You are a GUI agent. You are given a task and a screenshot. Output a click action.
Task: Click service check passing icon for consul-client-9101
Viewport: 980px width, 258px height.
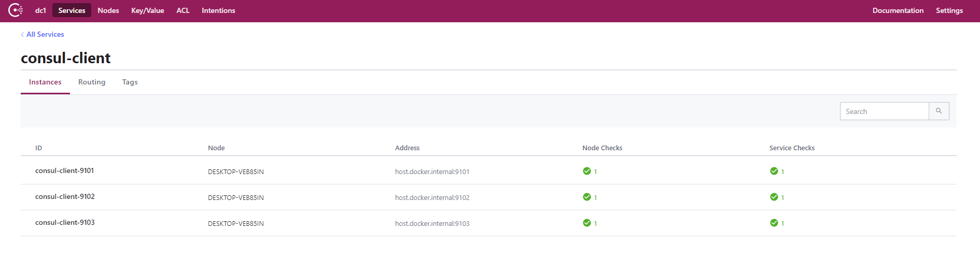(774, 171)
